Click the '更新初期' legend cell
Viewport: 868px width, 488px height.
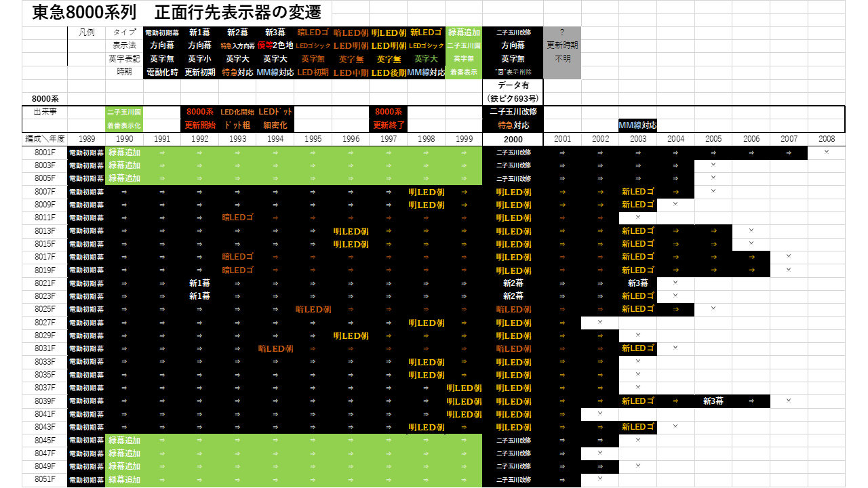[x=199, y=72]
